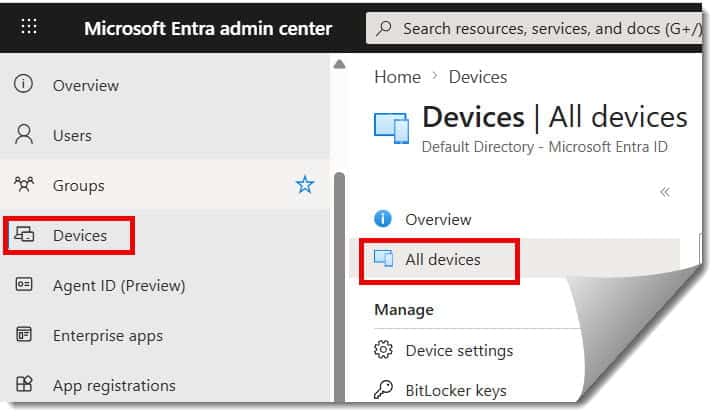The image size is (717, 417).
Task: Click the Devices breadcrumb link
Action: [478, 77]
